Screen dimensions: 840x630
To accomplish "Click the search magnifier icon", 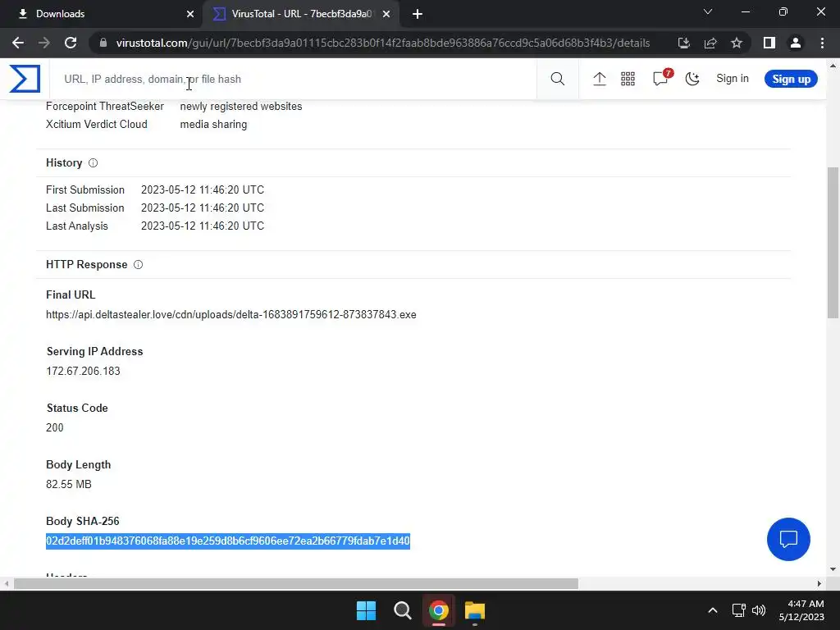I will 557,79.
